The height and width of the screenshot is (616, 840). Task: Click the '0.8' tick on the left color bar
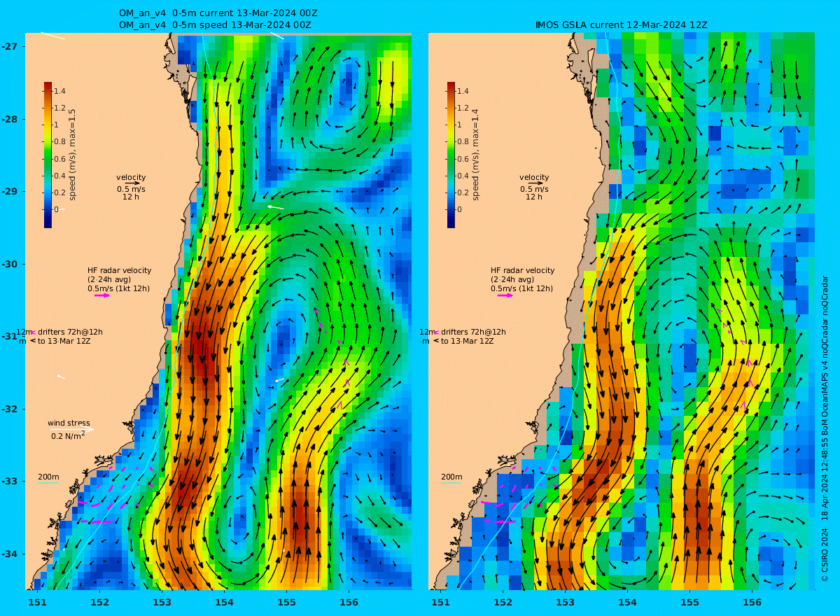point(59,142)
